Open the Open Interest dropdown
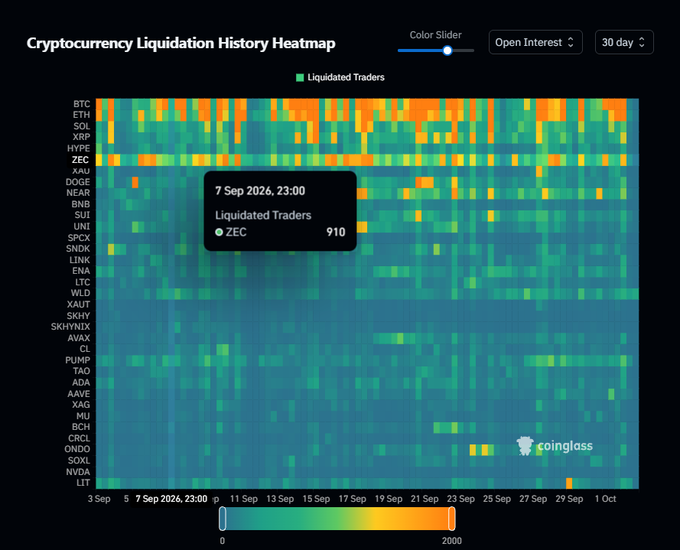The image size is (680, 550). pos(535,42)
